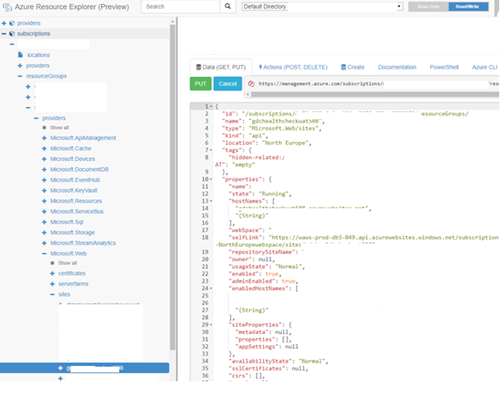The height and width of the screenshot is (394, 500).
Task: Switch to Read/Write mode
Action: [x=468, y=6]
